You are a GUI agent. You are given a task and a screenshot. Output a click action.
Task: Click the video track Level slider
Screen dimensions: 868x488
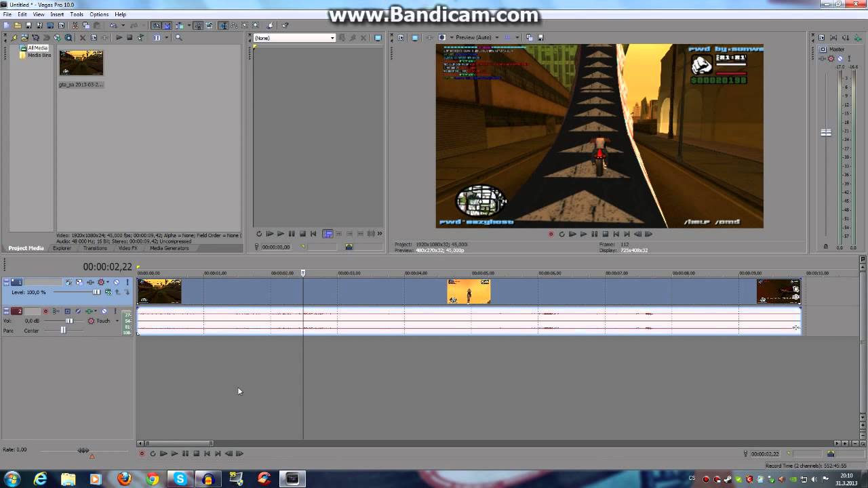[x=96, y=292]
